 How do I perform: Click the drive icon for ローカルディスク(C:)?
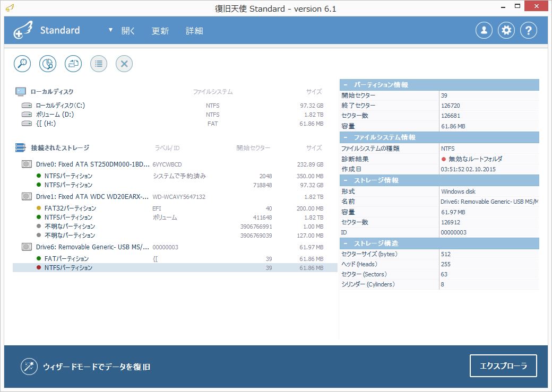tap(27, 105)
